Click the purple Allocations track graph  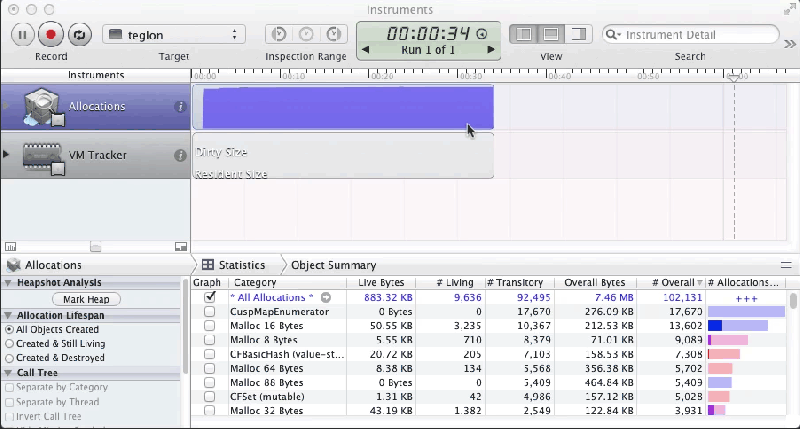(x=348, y=108)
